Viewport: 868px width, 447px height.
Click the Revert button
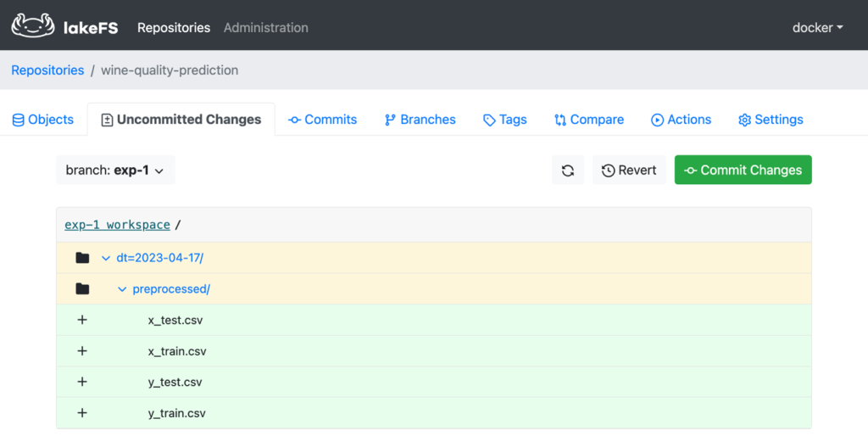[630, 170]
